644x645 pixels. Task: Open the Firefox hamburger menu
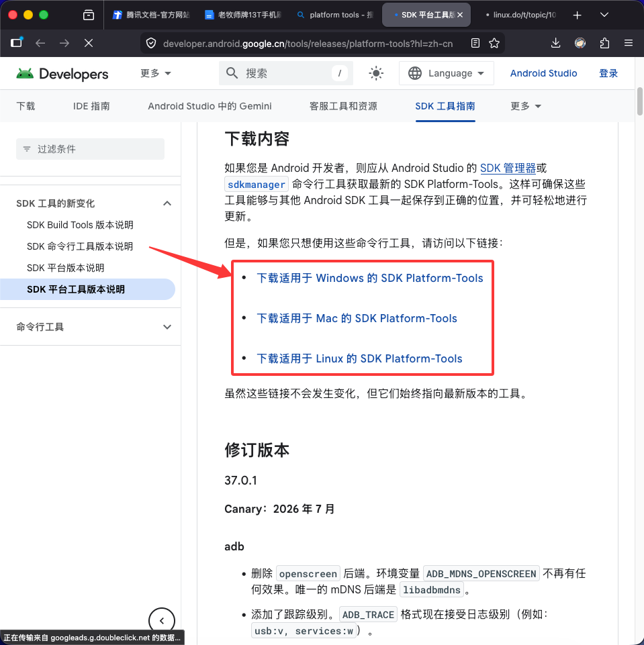(x=629, y=43)
